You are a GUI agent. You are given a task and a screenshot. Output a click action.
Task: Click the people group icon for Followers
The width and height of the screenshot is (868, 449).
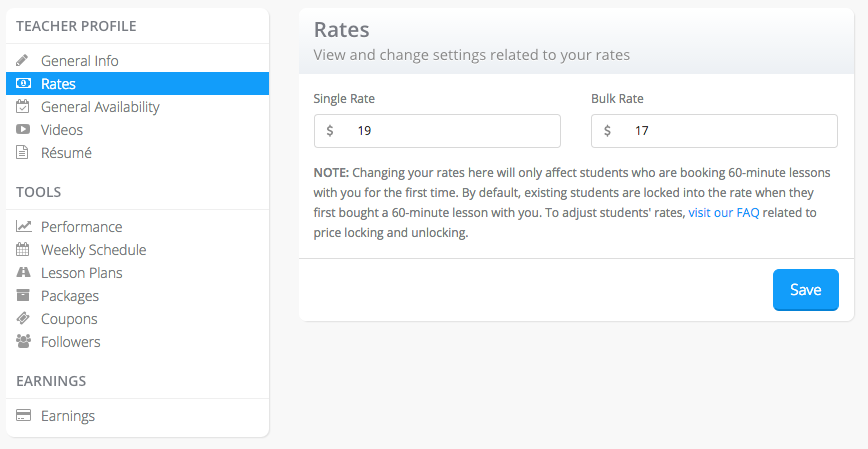(23, 341)
